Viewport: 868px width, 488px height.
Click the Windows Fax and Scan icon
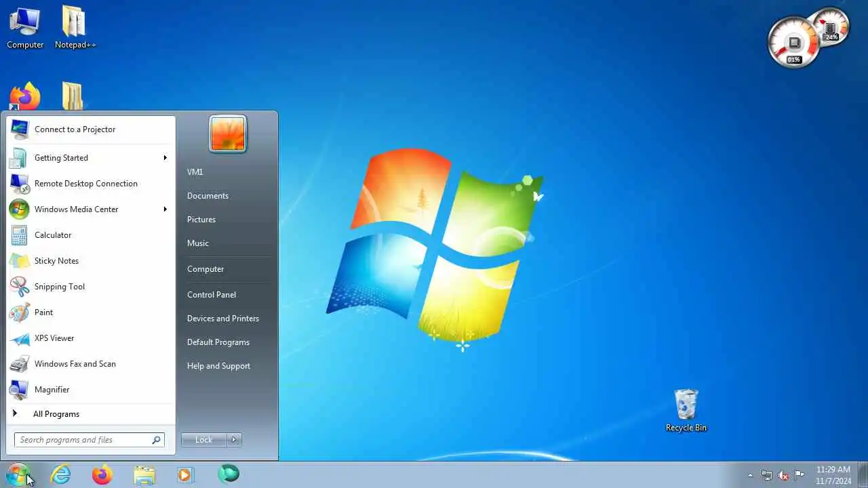[19, 364]
